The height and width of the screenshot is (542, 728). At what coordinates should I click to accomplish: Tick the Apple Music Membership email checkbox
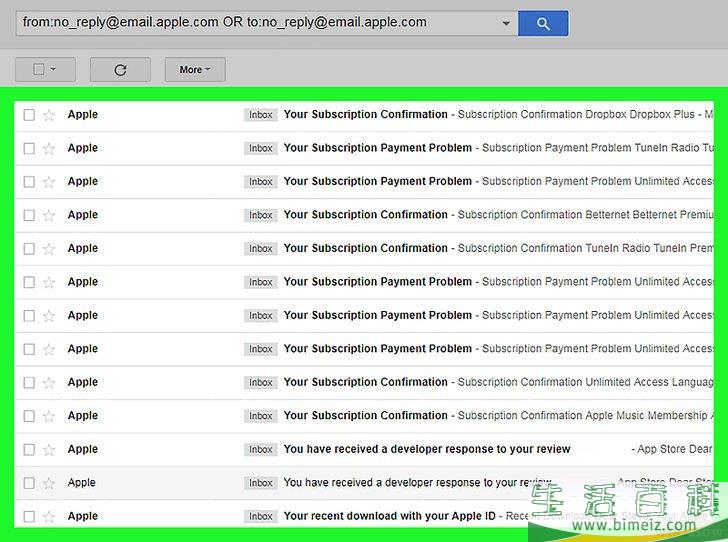tap(29, 416)
